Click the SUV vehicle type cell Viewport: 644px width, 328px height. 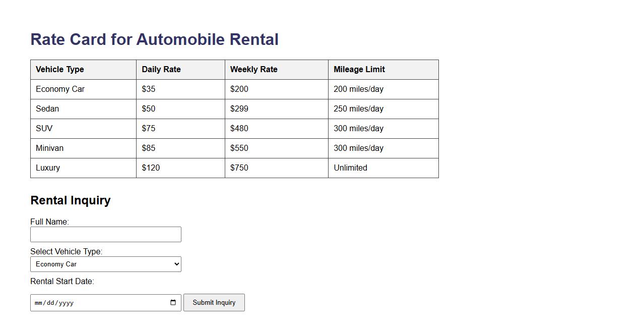tap(44, 129)
